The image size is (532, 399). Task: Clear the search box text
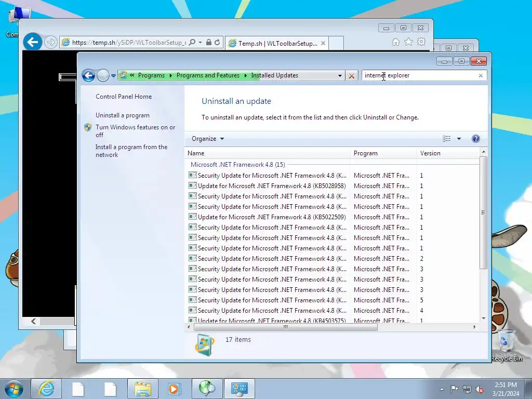pos(481,76)
